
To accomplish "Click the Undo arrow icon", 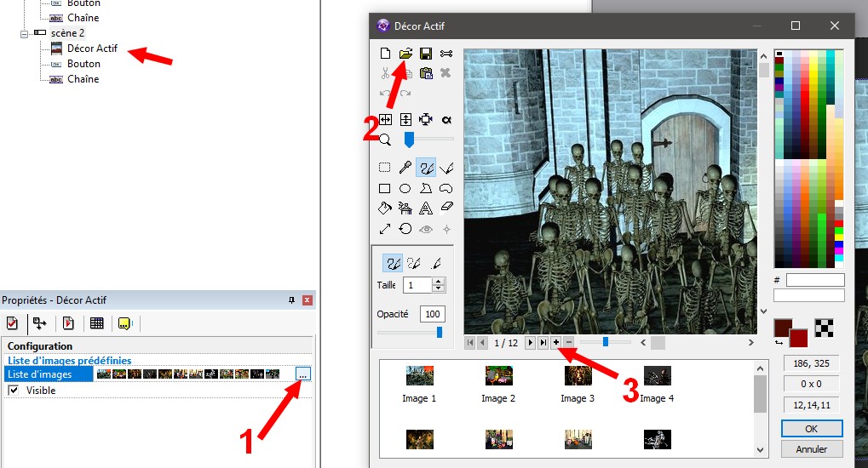I will pyautogui.click(x=385, y=93).
